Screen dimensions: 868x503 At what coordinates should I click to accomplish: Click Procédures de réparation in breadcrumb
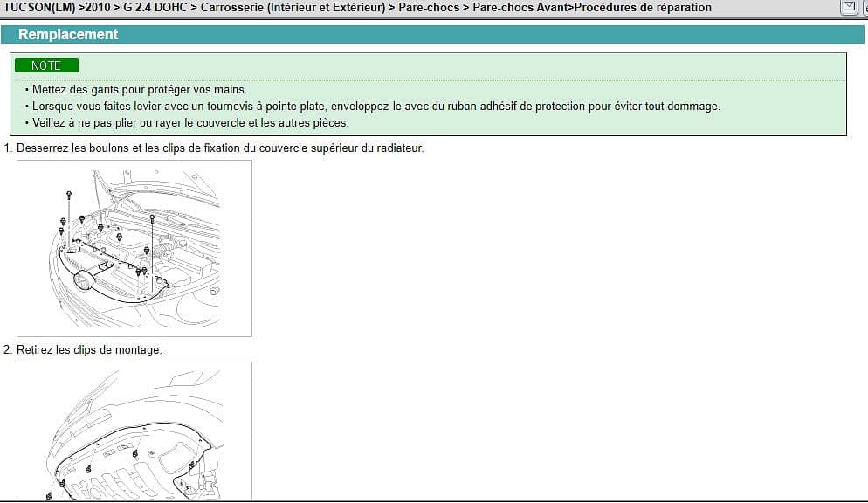pyautogui.click(x=642, y=8)
